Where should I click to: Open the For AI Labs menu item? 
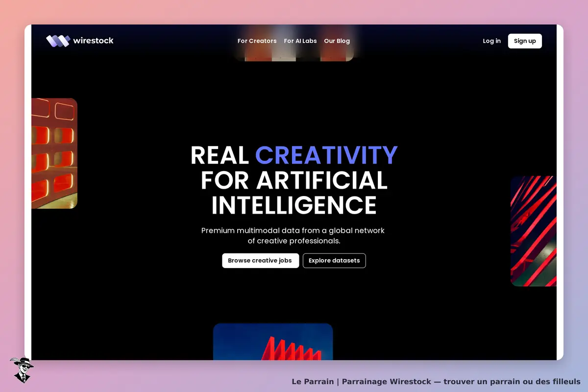(x=300, y=41)
